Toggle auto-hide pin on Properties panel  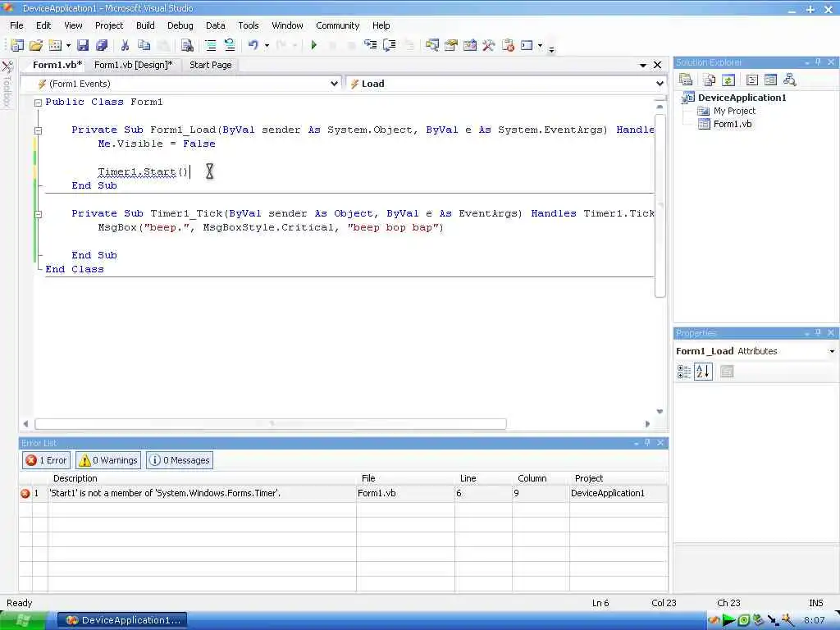(818, 333)
